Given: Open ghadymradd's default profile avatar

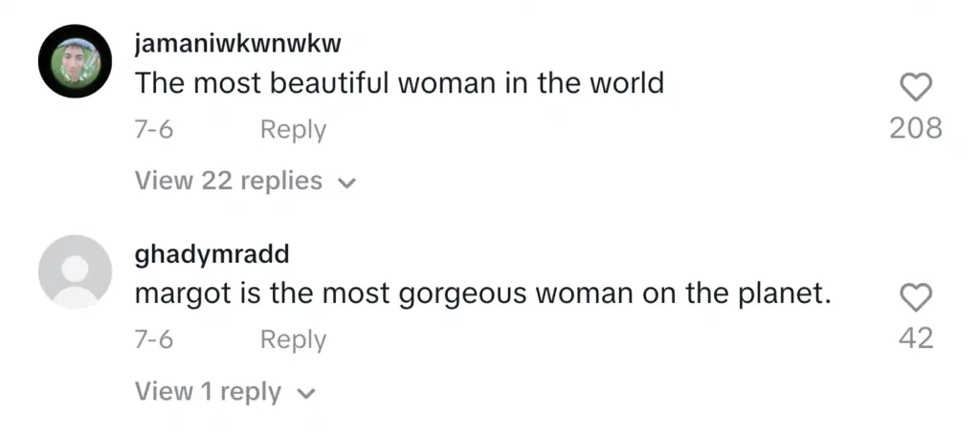Looking at the screenshot, I should tap(75, 272).
